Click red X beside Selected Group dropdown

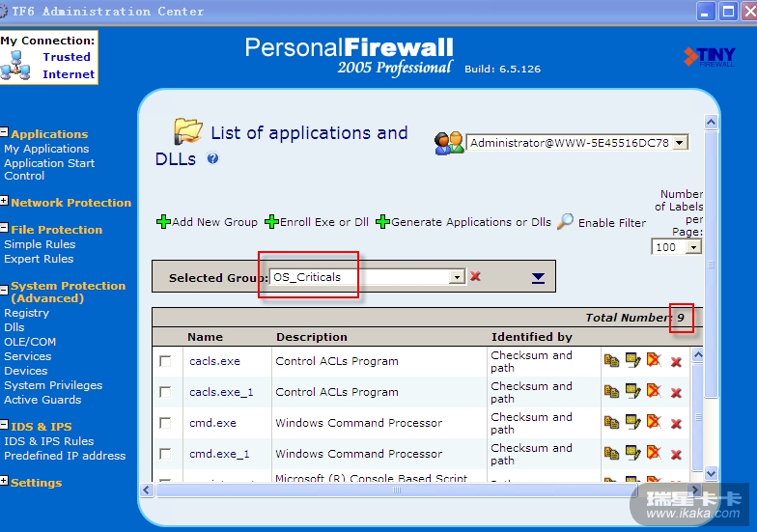tap(475, 276)
